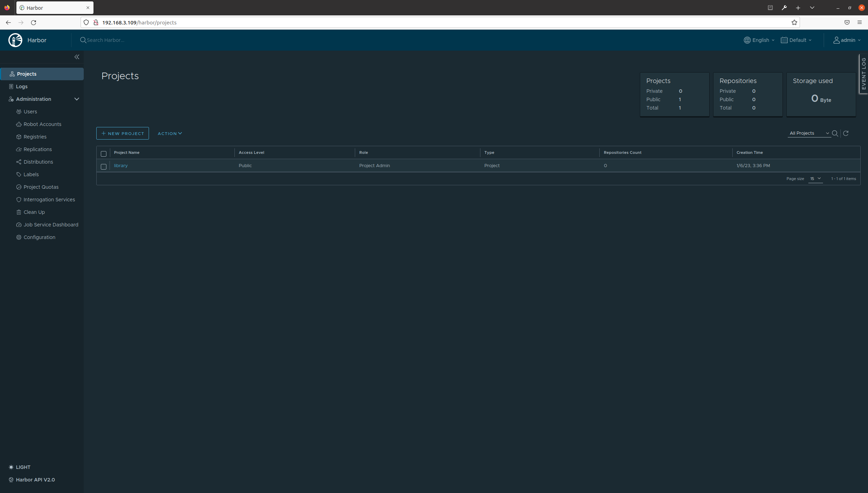This screenshot has height=493, width=868.
Task: Collapse the sidebar with double-chevron icon
Action: click(x=77, y=57)
